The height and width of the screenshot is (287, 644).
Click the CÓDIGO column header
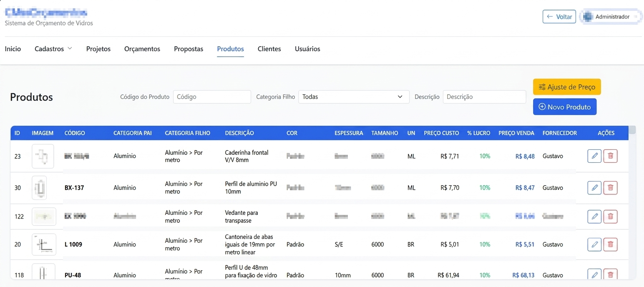click(75, 133)
